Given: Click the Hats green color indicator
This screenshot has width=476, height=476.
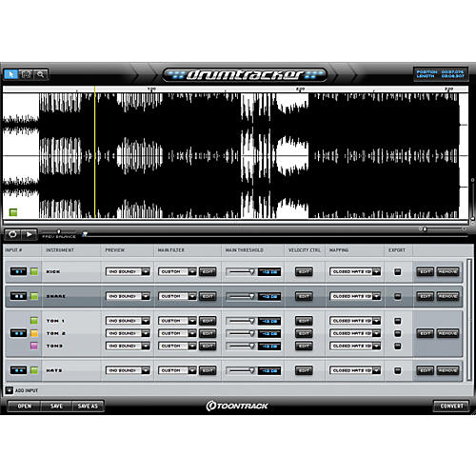Looking at the screenshot, I should coord(34,370).
